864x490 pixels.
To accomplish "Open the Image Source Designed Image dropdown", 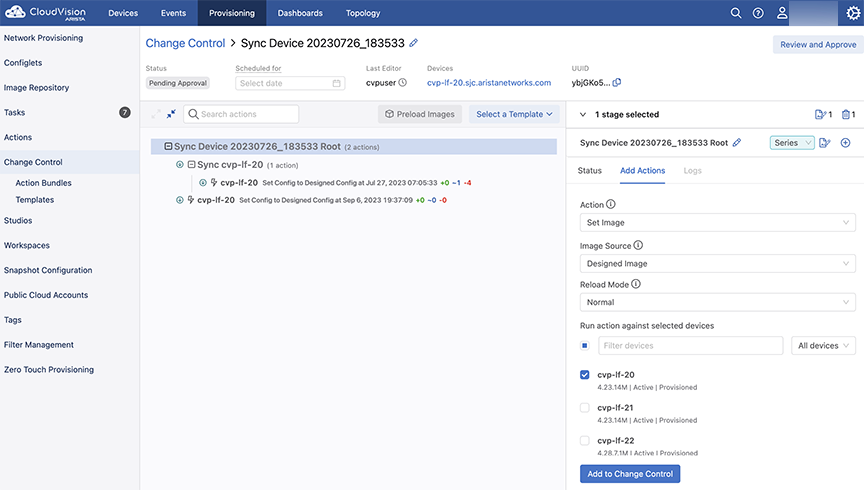I will click(717, 263).
